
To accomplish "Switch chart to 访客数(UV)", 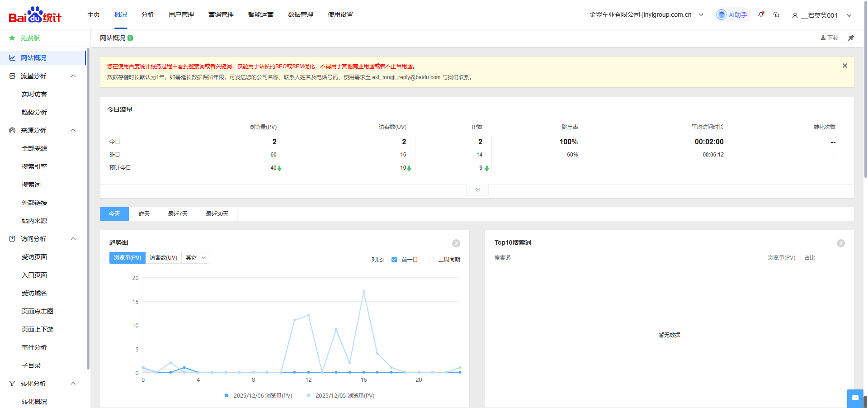I will [163, 258].
